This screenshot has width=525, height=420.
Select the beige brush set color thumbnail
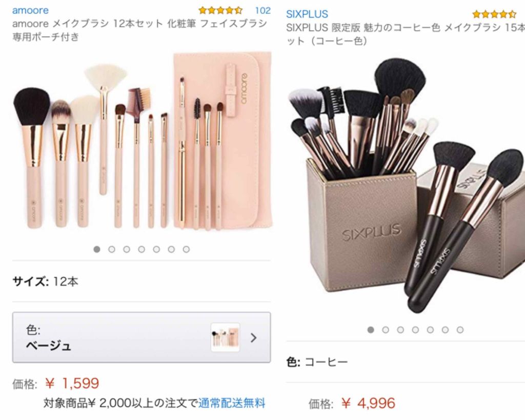[226, 337]
